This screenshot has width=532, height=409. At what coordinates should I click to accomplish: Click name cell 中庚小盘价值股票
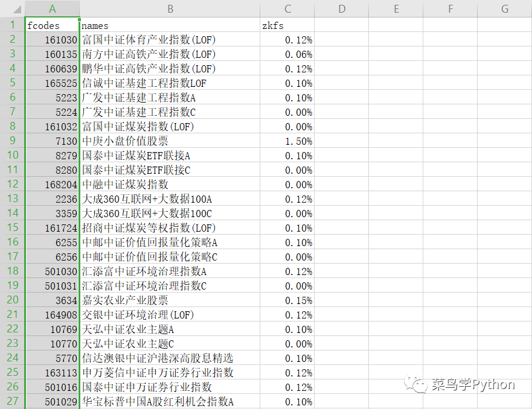(x=170, y=141)
